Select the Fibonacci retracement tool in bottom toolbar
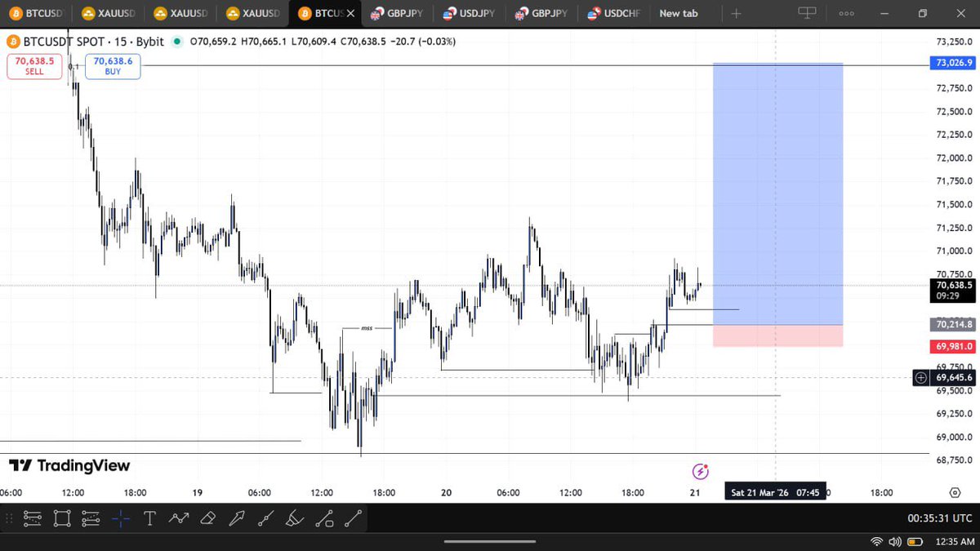This screenshot has height=551, width=980. click(x=33, y=518)
